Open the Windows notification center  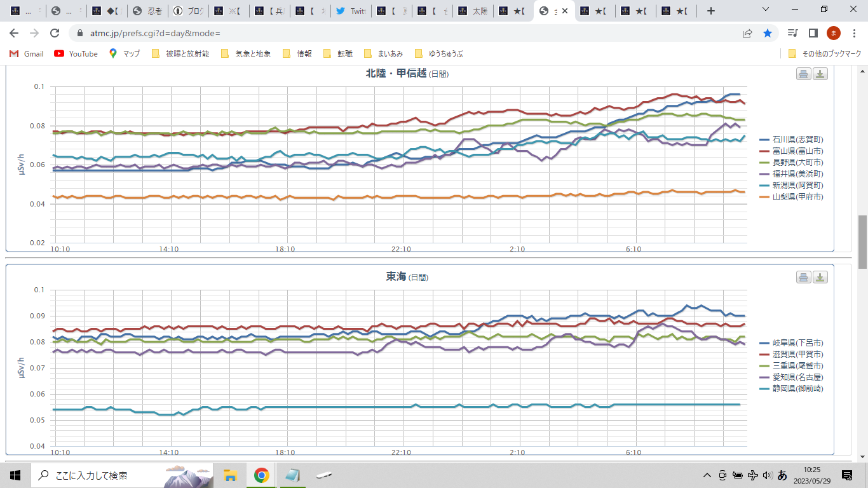point(847,475)
